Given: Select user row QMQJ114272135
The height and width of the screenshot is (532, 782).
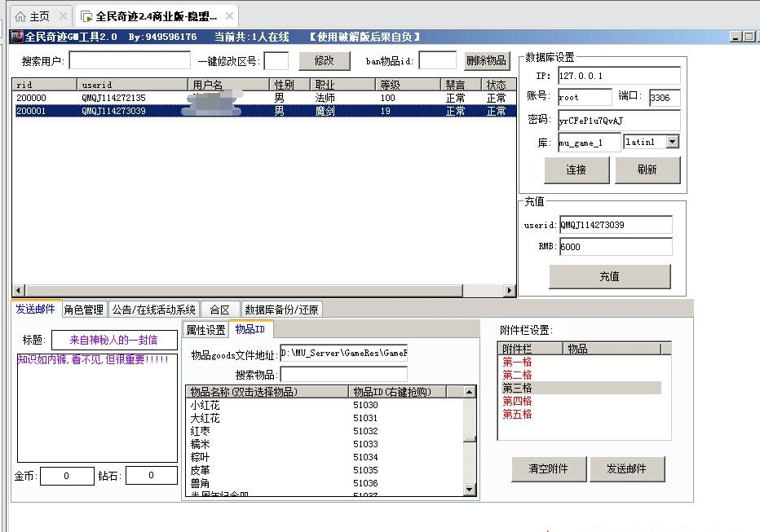Looking at the screenshot, I should point(113,98).
